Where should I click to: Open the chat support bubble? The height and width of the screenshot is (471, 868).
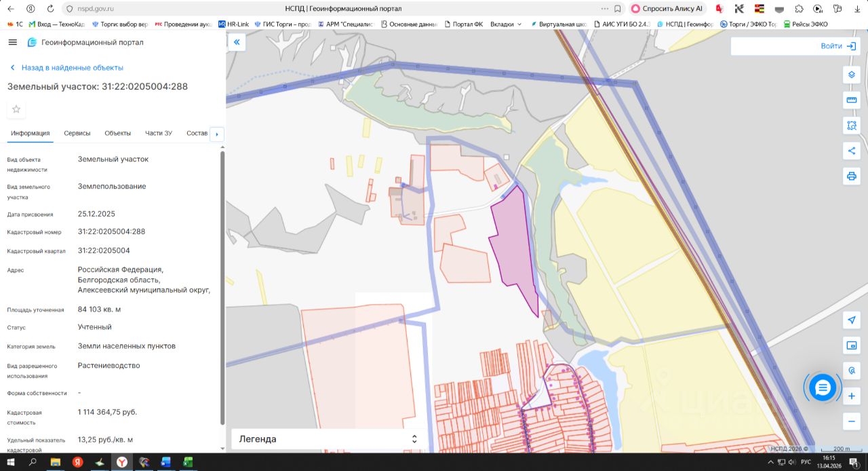[x=823, y=388]
